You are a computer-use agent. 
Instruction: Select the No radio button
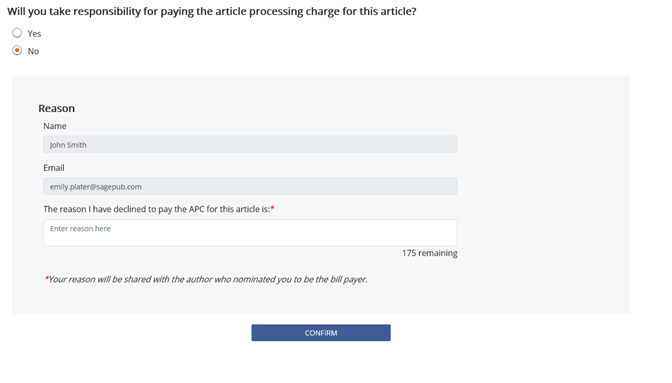[17, 51]
